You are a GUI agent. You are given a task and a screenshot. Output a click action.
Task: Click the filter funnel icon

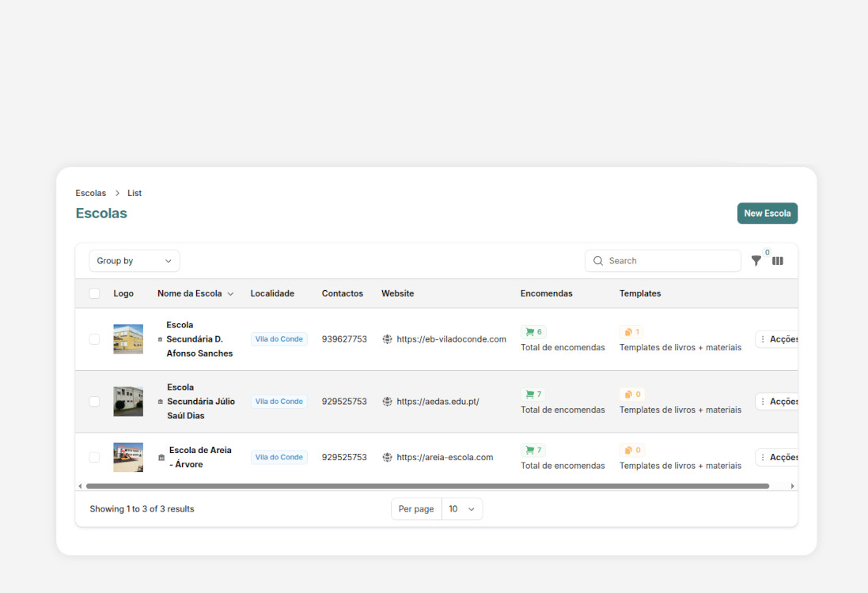click(756, 261)
